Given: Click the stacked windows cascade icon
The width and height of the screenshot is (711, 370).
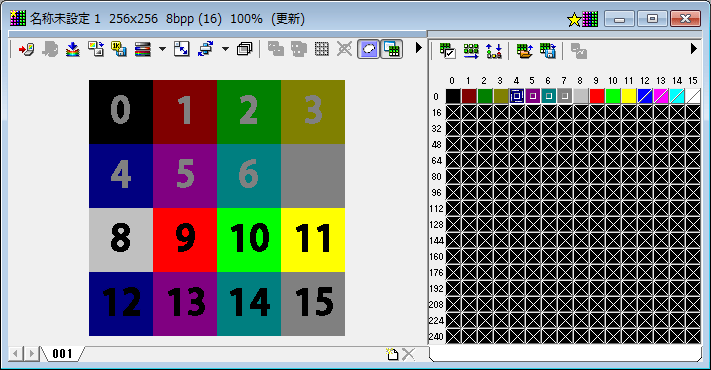Looking at the screenshot, I should click(x=244, y=49).
